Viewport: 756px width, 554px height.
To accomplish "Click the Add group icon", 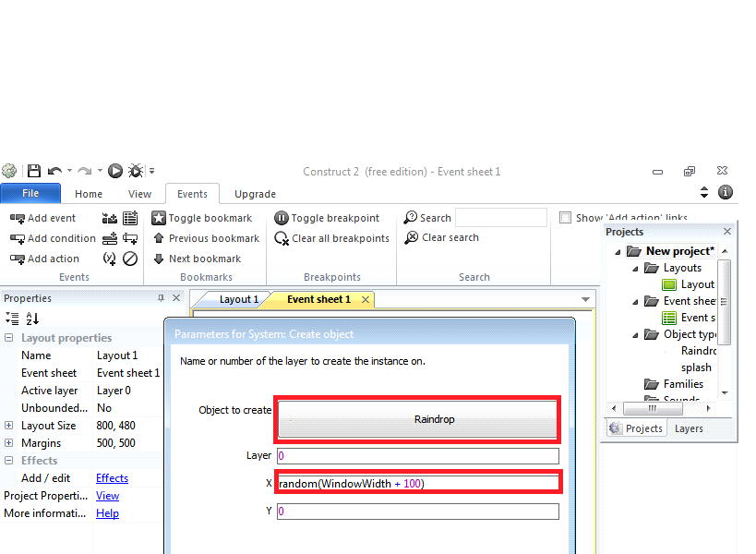I will point(110,219).
